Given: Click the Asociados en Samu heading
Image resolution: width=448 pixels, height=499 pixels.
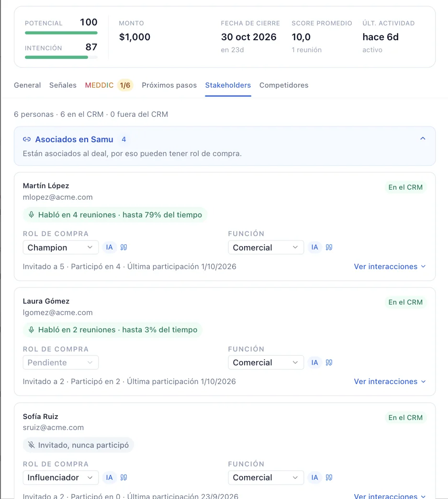Looking at the screenshot, I should pyautogui.click(x=74, y=139).
